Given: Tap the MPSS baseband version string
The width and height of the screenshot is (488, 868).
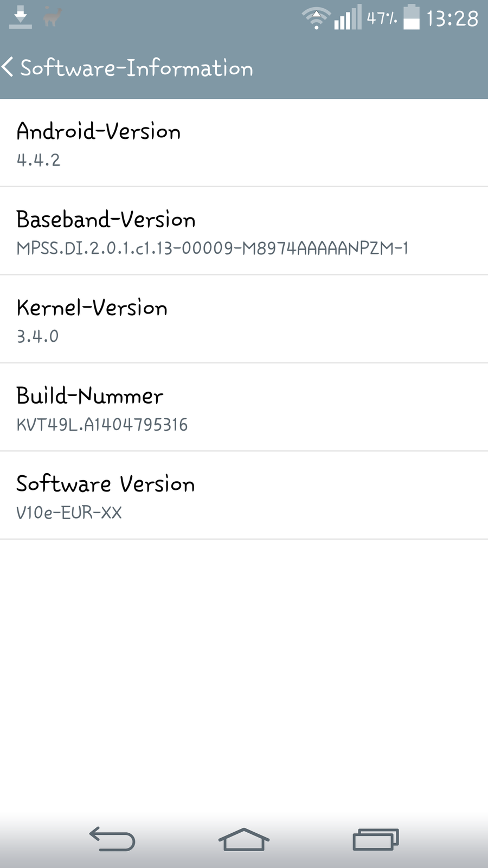Looking at the screenshot, I should [x=212, y=248].
